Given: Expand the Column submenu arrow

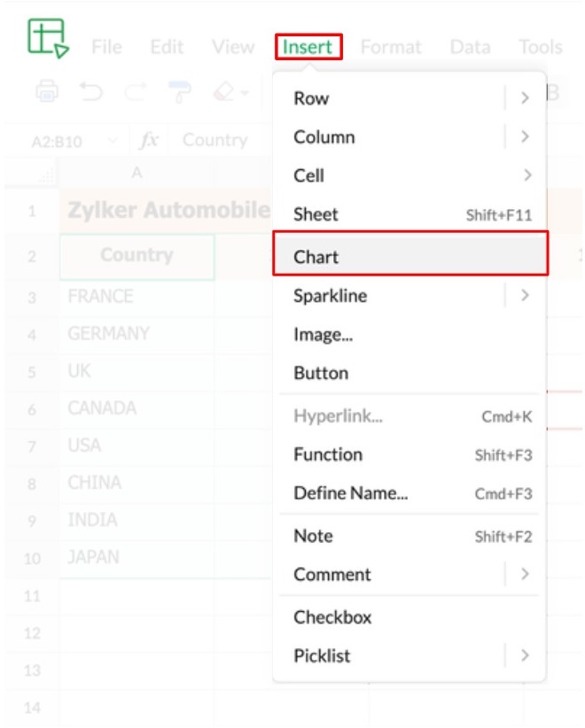Looking at the screenshot, I should click(525, 137).
